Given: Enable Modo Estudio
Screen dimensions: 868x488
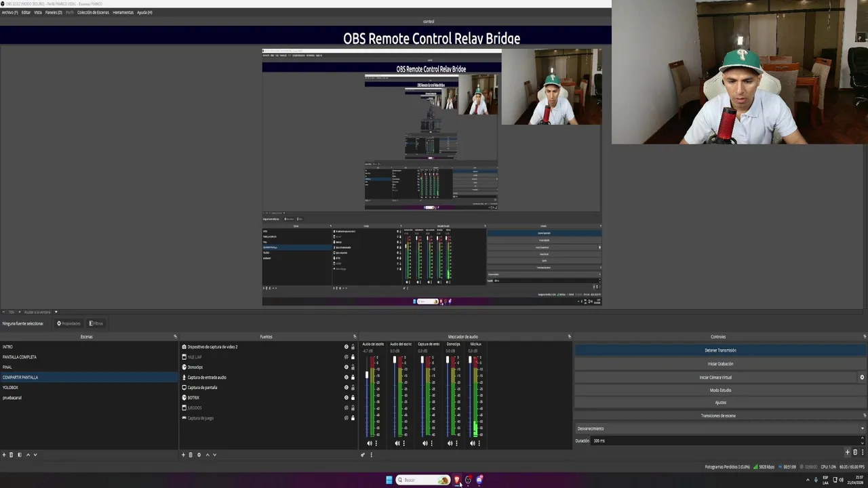Looking at the screenshot, I should pos(720,390).
